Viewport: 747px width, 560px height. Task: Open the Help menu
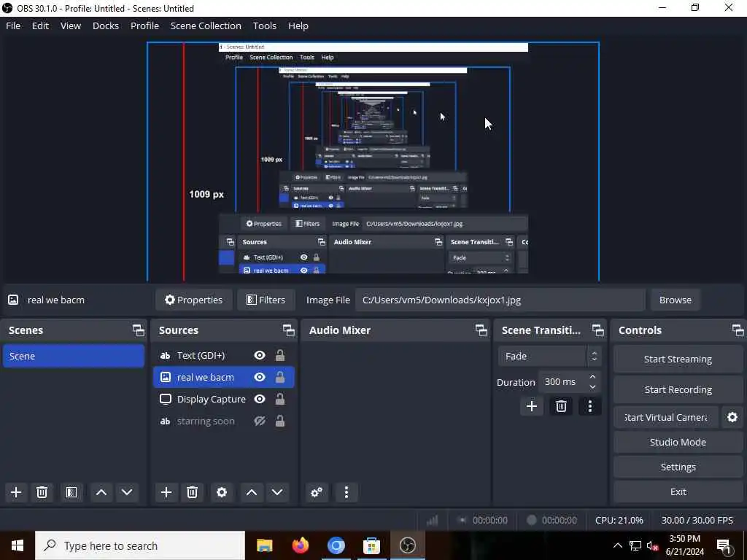298,26
